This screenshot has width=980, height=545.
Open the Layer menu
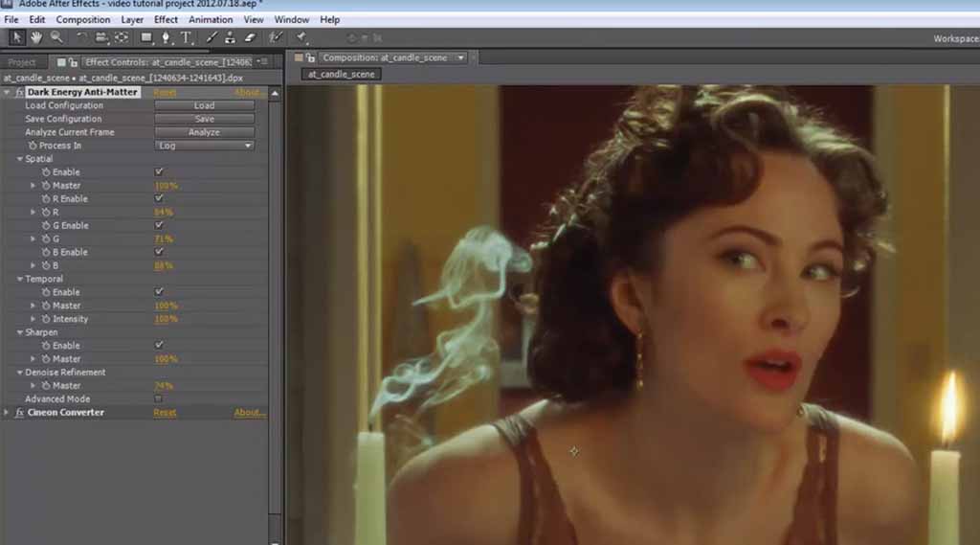pyautogui.click(x=132, y=20)
